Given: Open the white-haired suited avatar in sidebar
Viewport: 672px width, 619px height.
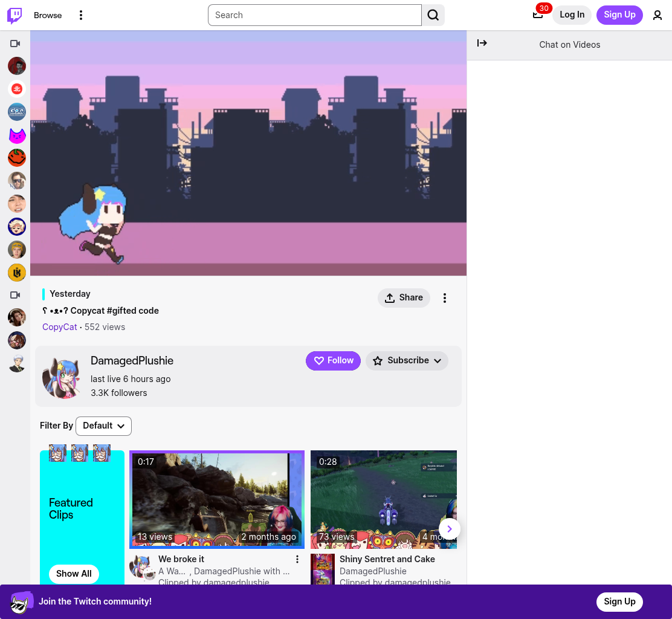Looking at the screenshot, I should coord(17,363).
